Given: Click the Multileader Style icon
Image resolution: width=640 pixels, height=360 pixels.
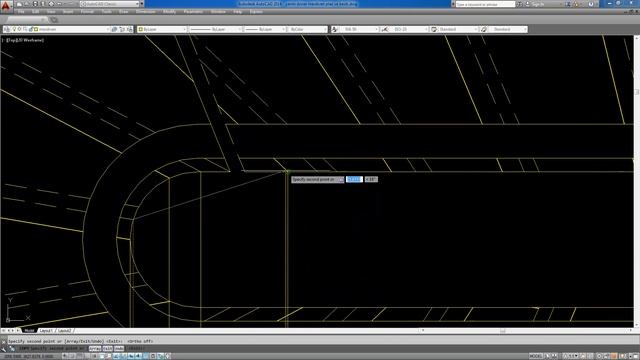Looking at the screenshot, I should 484,29.
